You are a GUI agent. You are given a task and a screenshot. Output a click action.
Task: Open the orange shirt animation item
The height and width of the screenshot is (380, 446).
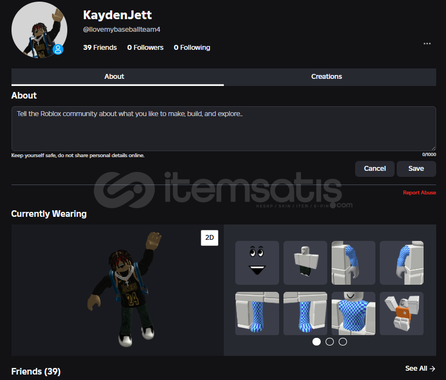pyautogui.click(x=402, y=313)
